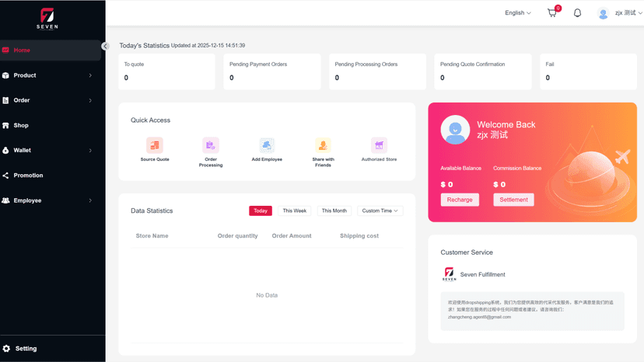
Task: Open Authorized Store quick access icon
Action: tap(379, 145)
